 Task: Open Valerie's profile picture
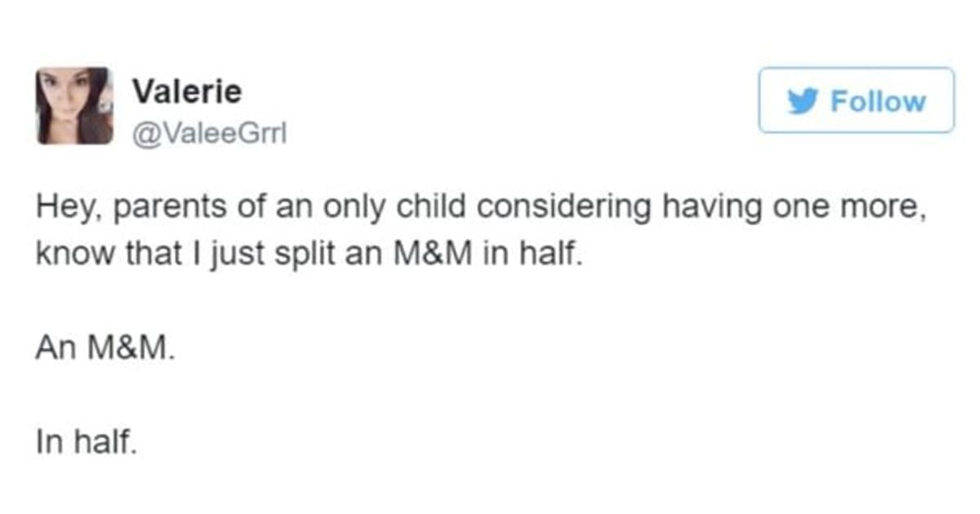click(x=74, y=106)
